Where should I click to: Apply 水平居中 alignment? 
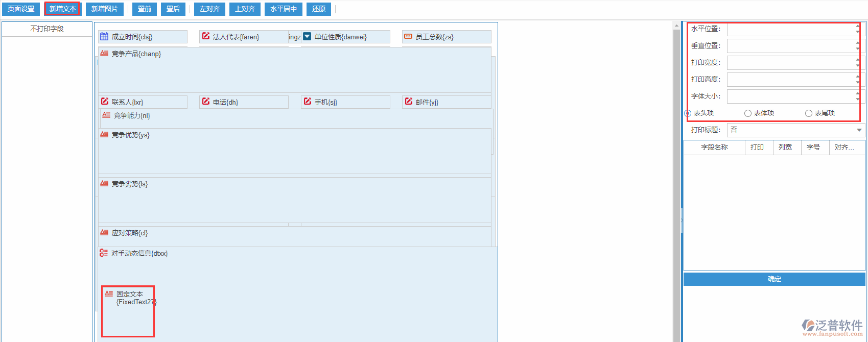point(284,9)
